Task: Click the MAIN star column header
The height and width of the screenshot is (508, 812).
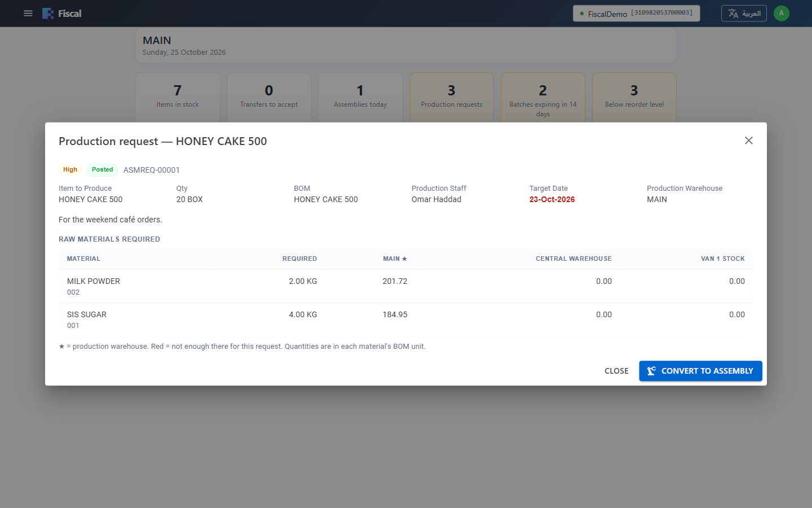Action: (395, 259)
